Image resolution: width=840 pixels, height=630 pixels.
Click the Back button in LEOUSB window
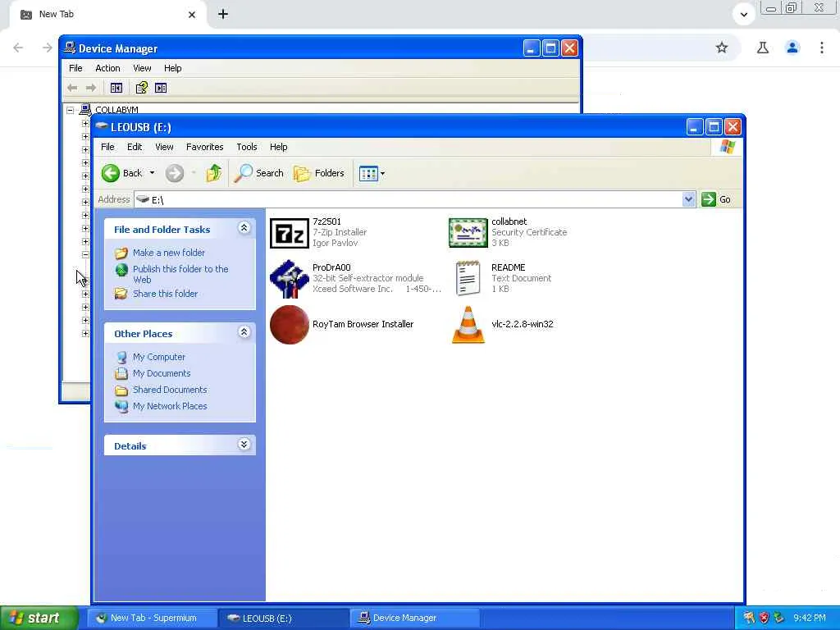[122, 173]
